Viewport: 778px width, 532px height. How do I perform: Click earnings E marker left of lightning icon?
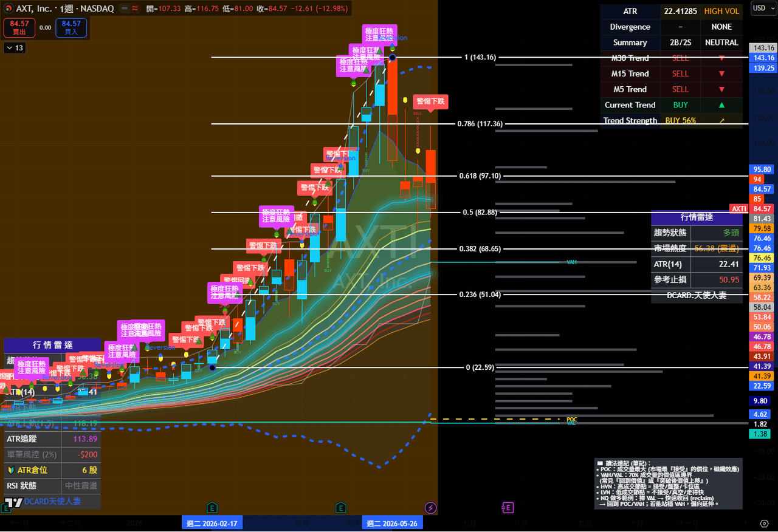[341, 508]
